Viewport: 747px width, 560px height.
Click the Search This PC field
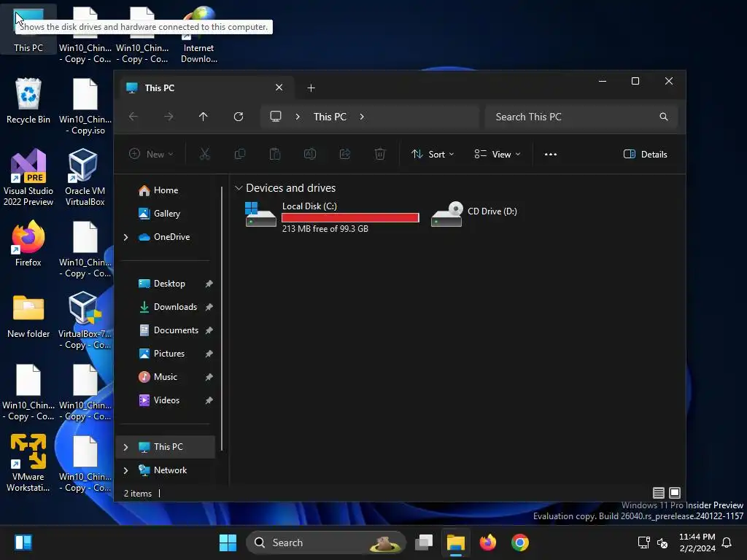click(581, 117)
